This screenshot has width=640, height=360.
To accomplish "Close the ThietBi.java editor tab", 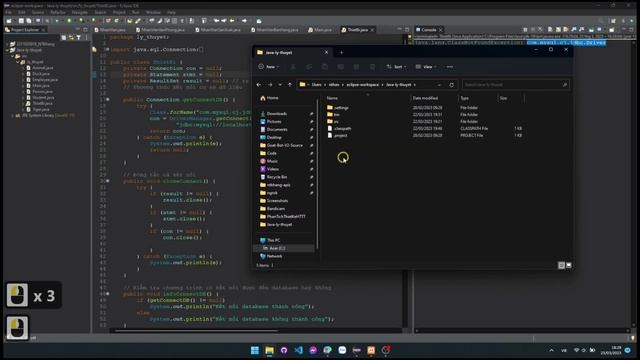I will [x=372, y=30].
